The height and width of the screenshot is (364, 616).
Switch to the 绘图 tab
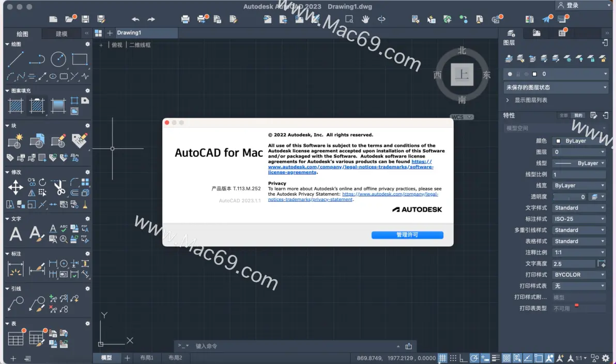click(22, 34)
